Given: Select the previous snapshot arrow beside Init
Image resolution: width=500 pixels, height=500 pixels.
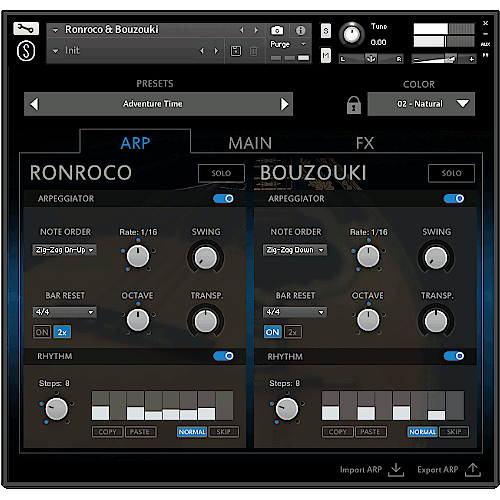Looking at the screenshot, I should 201,51.
